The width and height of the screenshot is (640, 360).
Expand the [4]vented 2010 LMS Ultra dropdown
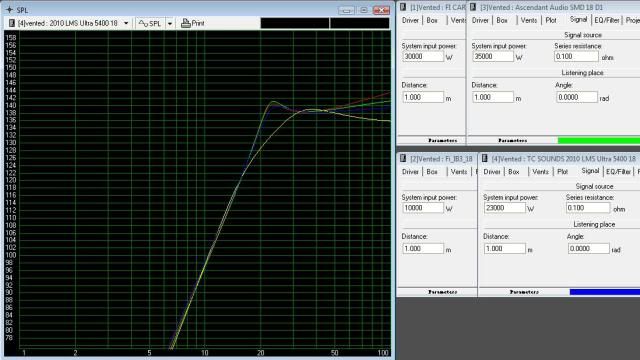click(x=126, y=24)
